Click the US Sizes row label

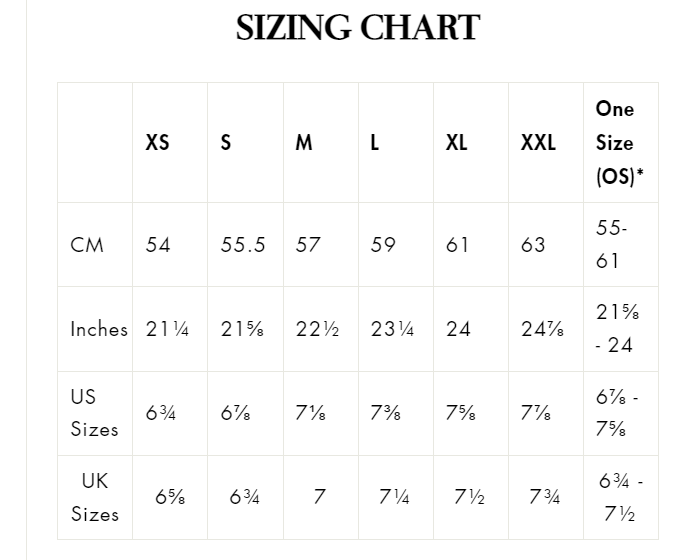pos(94,413)
